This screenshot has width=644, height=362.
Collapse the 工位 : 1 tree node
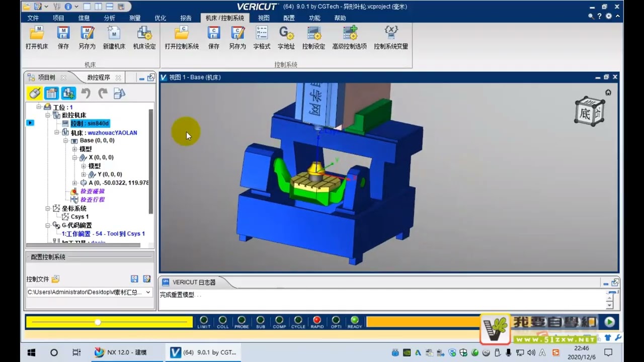click(39, 107)
